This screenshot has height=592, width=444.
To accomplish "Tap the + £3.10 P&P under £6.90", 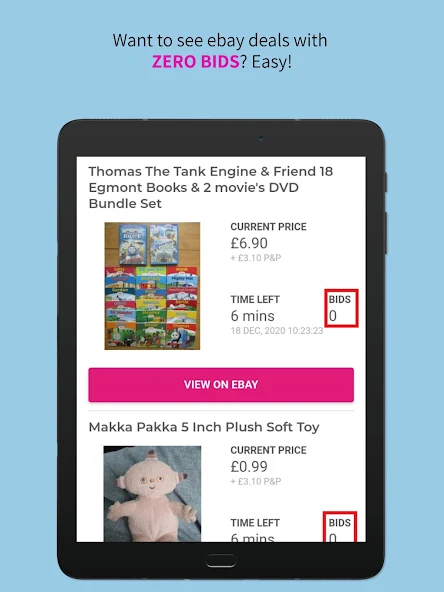I will tap(256, 258).
